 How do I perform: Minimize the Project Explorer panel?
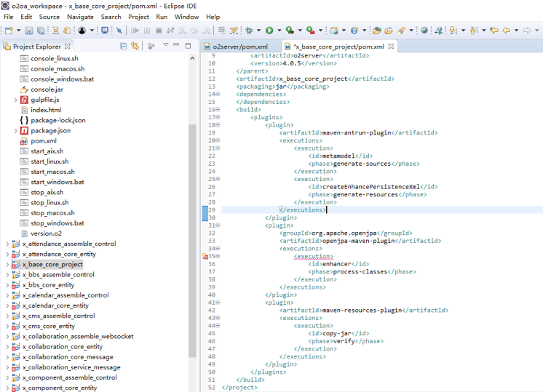click(x=177, y=44)
